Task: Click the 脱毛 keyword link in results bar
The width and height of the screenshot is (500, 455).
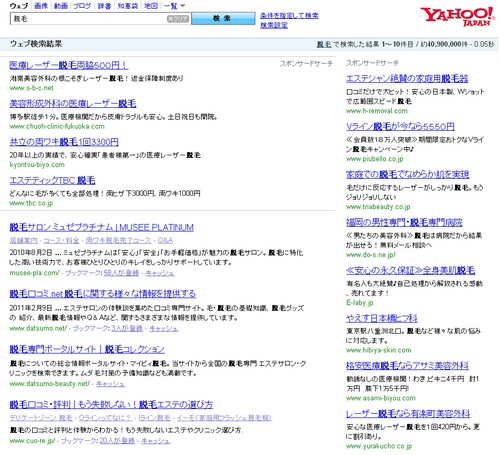Action: click(324, 44)
